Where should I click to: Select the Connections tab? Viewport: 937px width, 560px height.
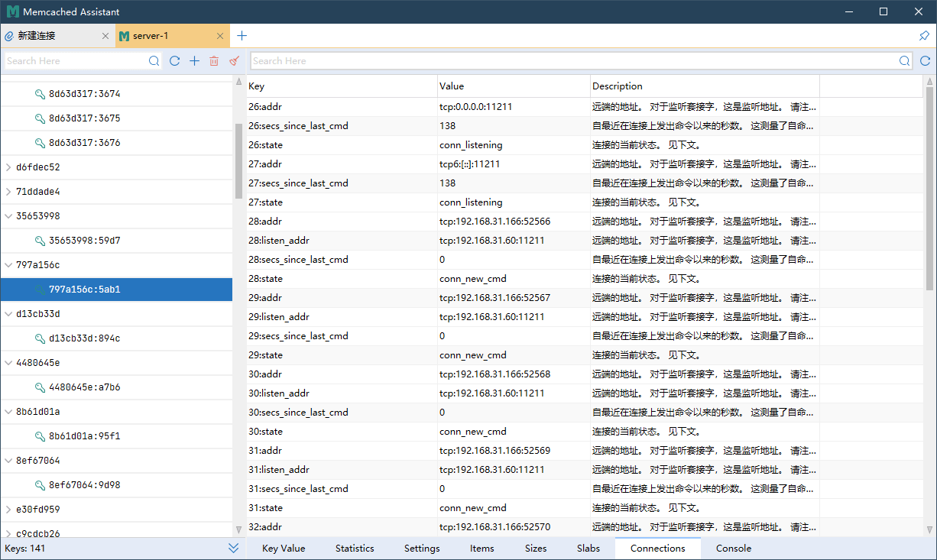[x=658, y=549]
